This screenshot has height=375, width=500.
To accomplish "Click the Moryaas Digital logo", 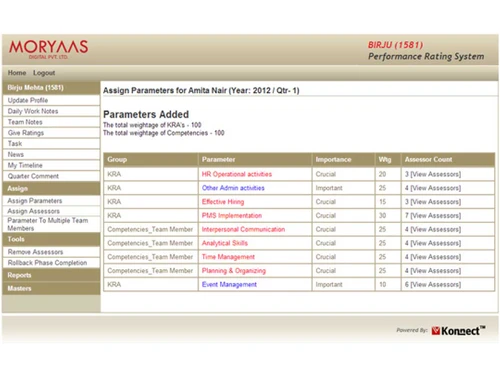I will [x=49, y=49].
